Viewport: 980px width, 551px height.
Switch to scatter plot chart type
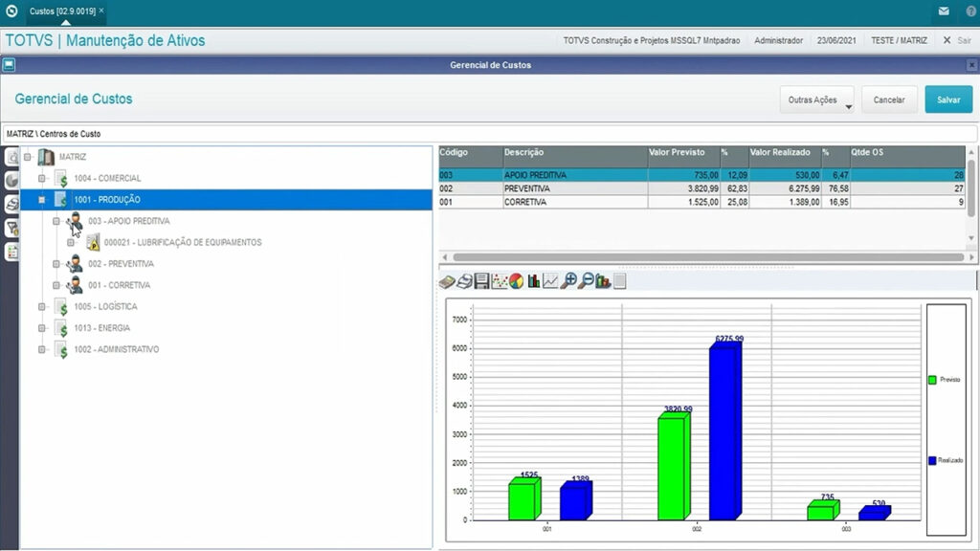coord(499,282)
